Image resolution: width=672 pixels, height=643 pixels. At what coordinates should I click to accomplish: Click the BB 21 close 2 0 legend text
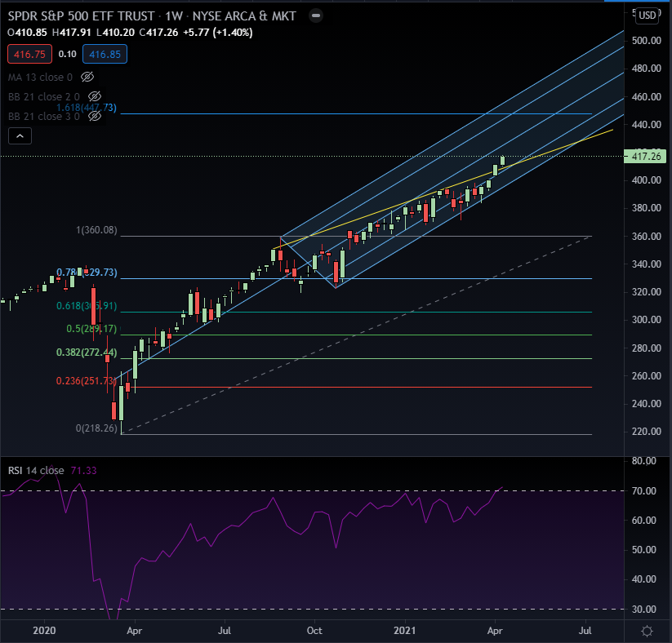(x=44, y=97)
